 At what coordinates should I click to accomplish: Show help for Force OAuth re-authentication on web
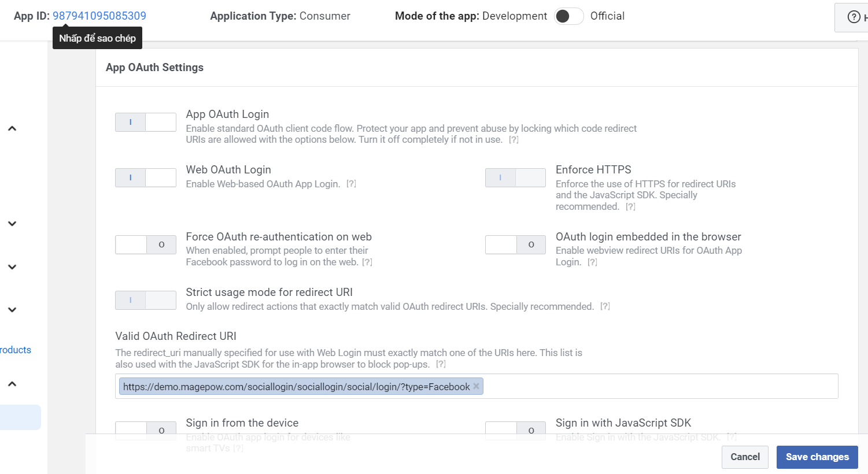pyautogui.click(x=367, y=262)
